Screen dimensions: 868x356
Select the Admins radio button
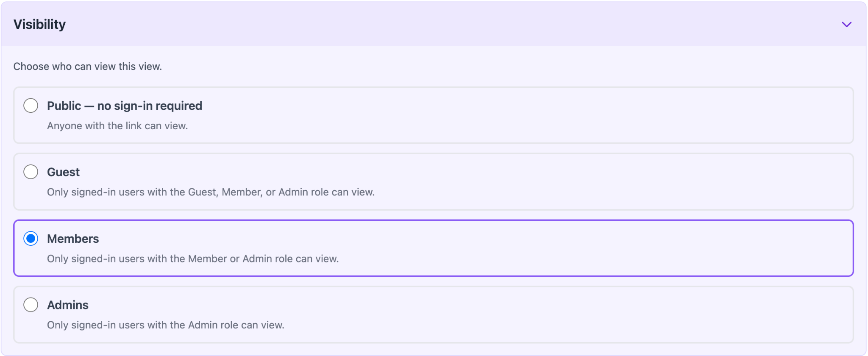tap(31, 304)
